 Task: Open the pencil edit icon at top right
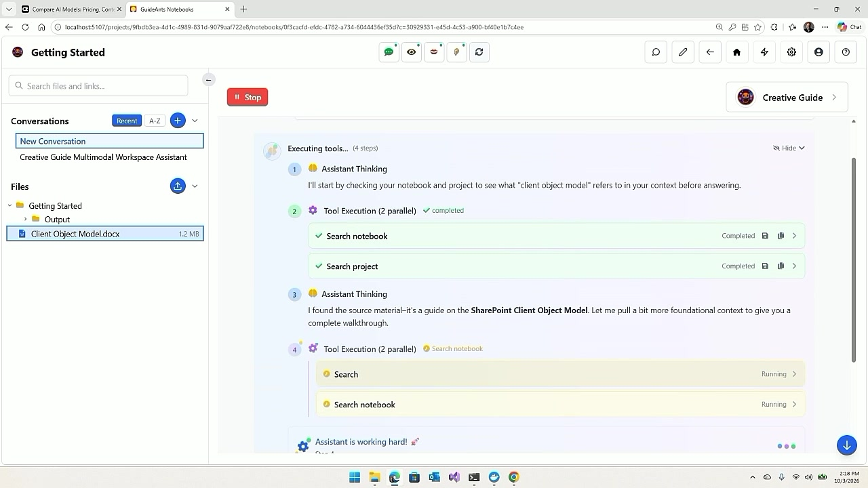(683, 52)
